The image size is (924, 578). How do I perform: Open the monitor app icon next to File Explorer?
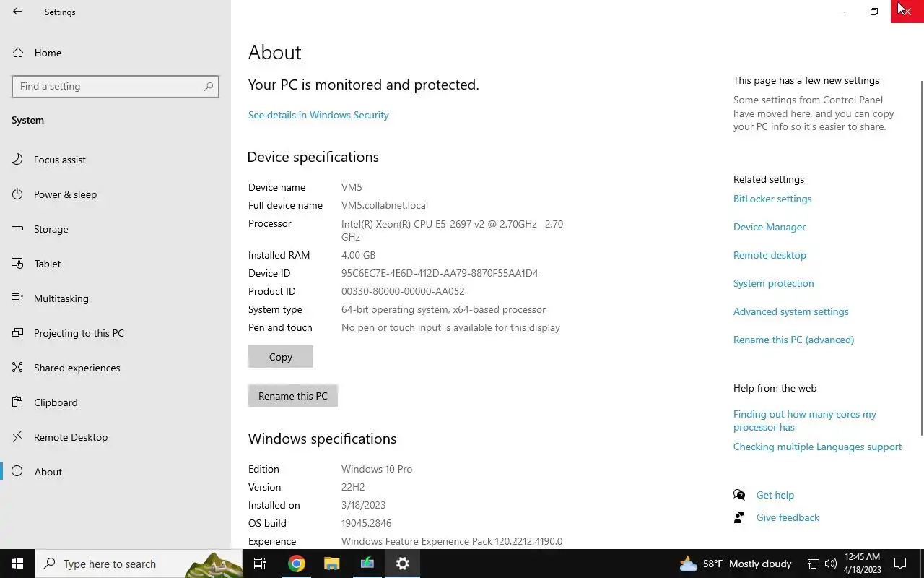pos(367,564)
